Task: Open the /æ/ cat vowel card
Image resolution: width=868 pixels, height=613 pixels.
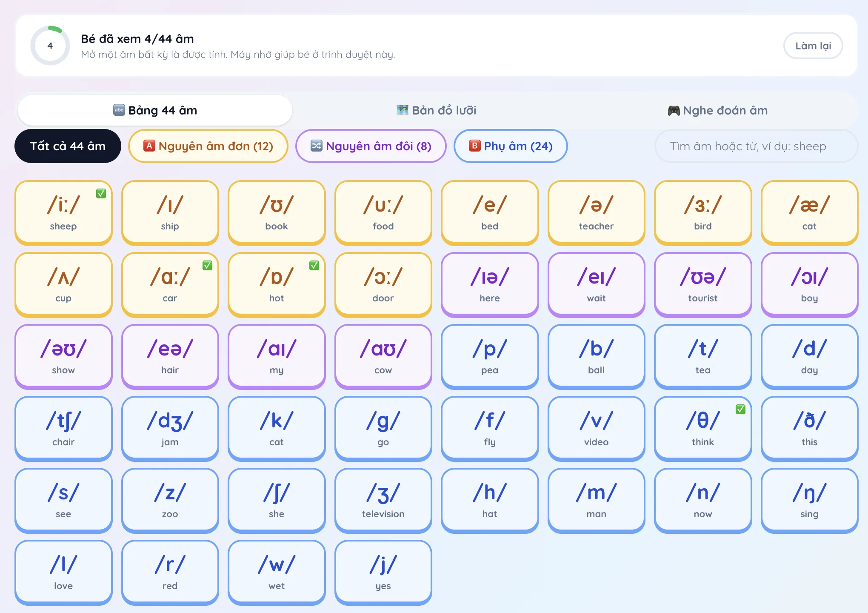Action: click(809, 212)
